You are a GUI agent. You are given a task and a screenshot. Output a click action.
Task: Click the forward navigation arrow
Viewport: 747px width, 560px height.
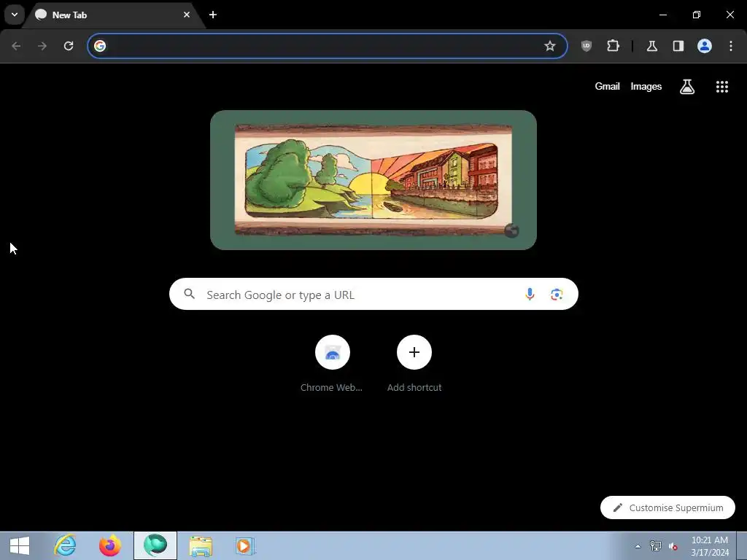click(42, 46)
